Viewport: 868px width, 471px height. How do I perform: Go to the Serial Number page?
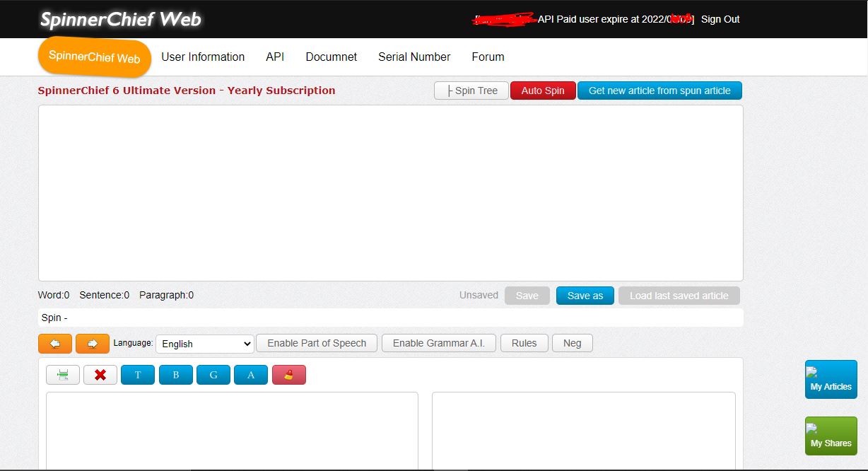click(x=414, y=57)
